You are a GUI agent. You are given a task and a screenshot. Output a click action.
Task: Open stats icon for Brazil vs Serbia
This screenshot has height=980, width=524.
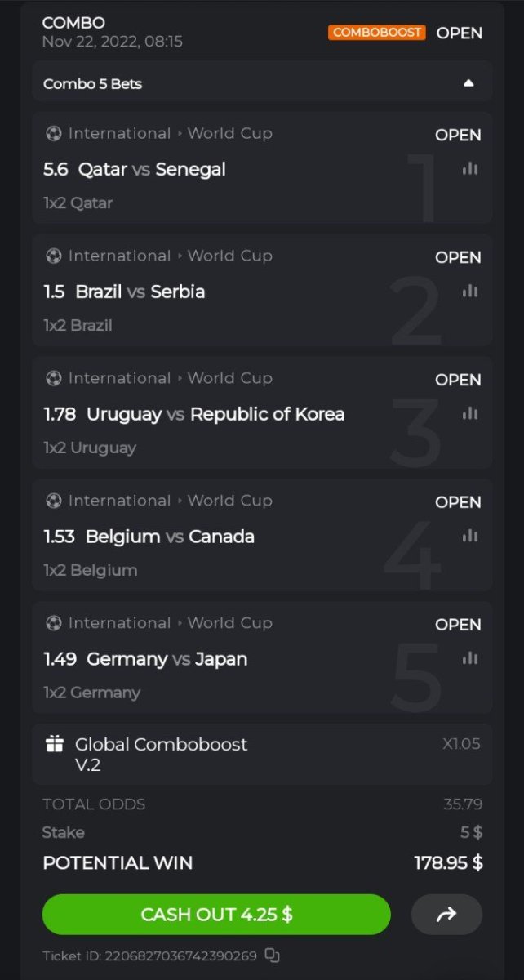point(469,292)
